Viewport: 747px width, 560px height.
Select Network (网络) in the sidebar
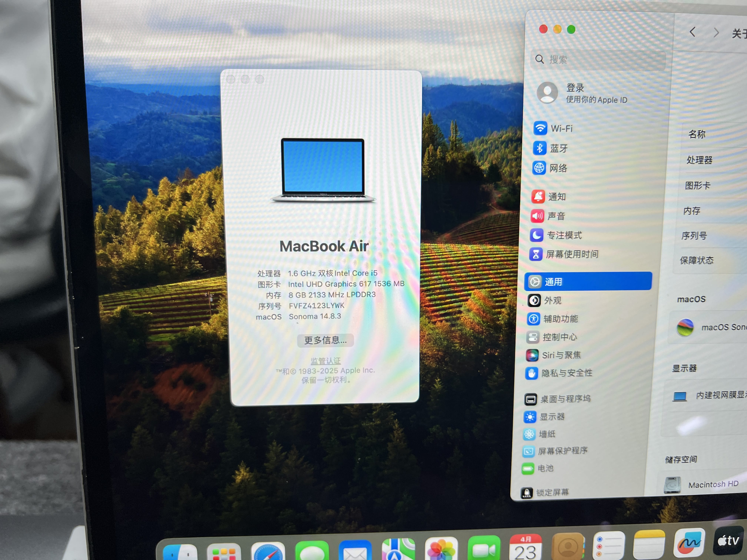pyautogui.click(x=550, y=168)
